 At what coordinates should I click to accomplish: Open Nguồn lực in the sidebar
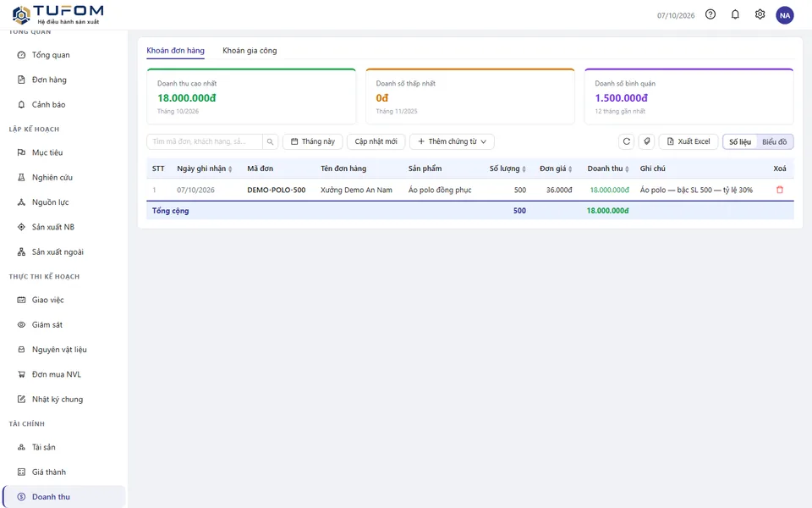click(63, 202)
